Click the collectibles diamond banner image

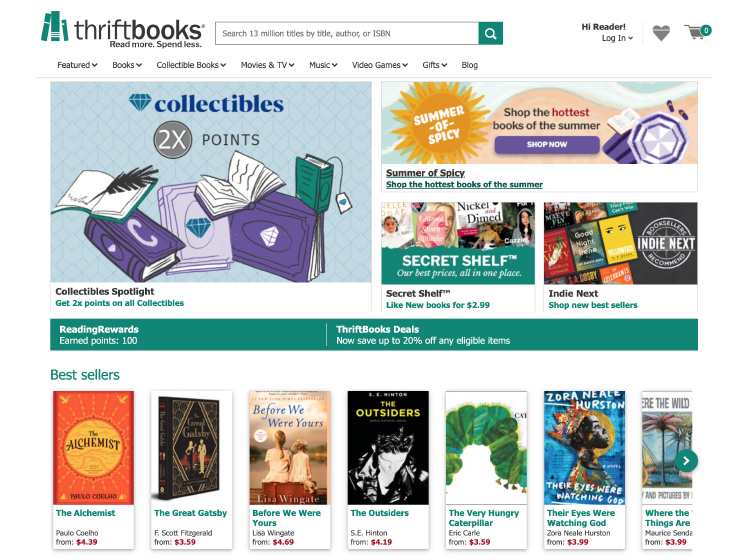211,182
